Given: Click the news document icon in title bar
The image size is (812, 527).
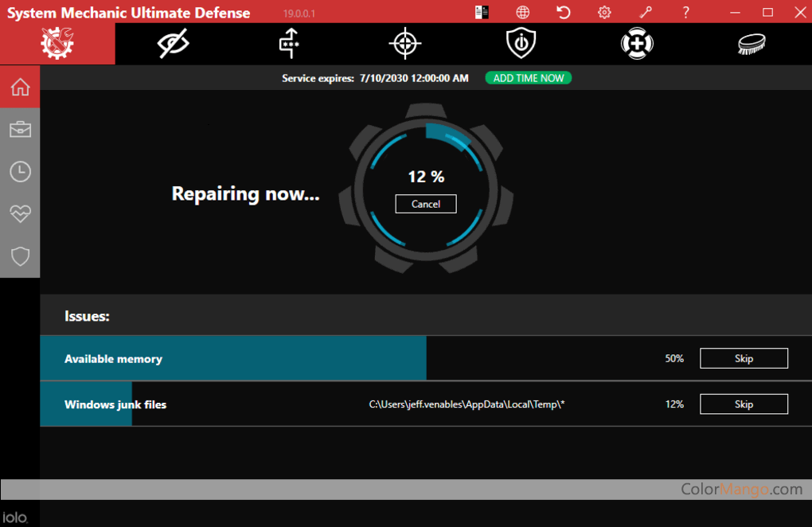Looking at the screenshot, I should pos(482,12).
